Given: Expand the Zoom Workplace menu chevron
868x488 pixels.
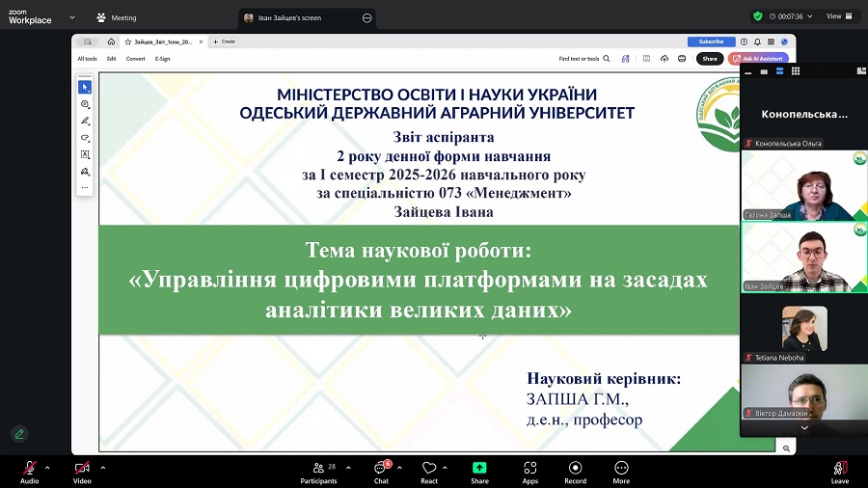Looking at the screenshot, I should coord(66,17).
